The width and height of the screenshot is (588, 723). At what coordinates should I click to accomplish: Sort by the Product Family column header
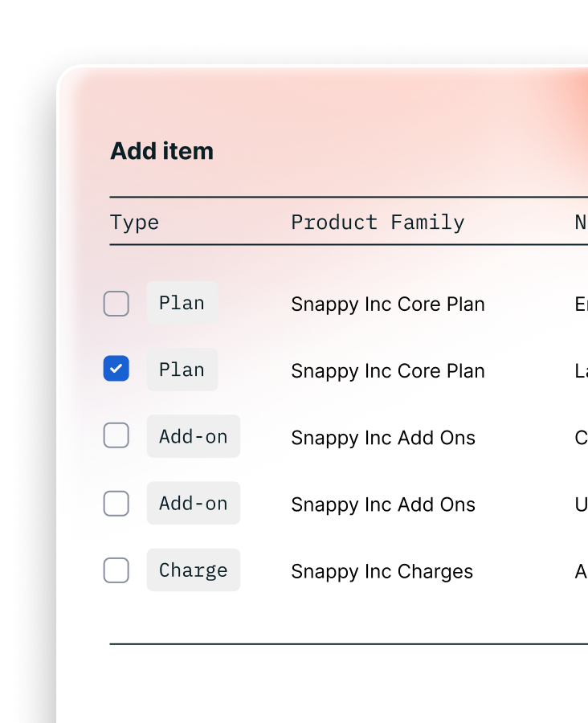[378, 222]
